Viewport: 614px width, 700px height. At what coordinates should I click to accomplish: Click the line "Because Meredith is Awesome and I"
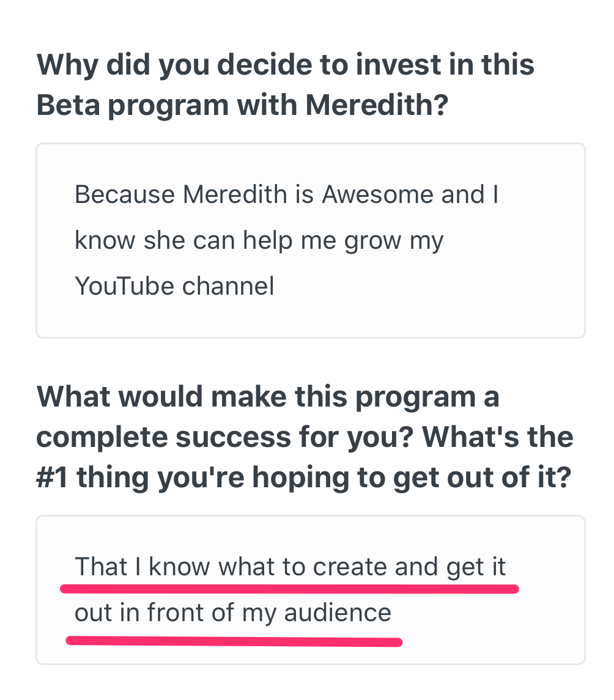tap(286, 195)
